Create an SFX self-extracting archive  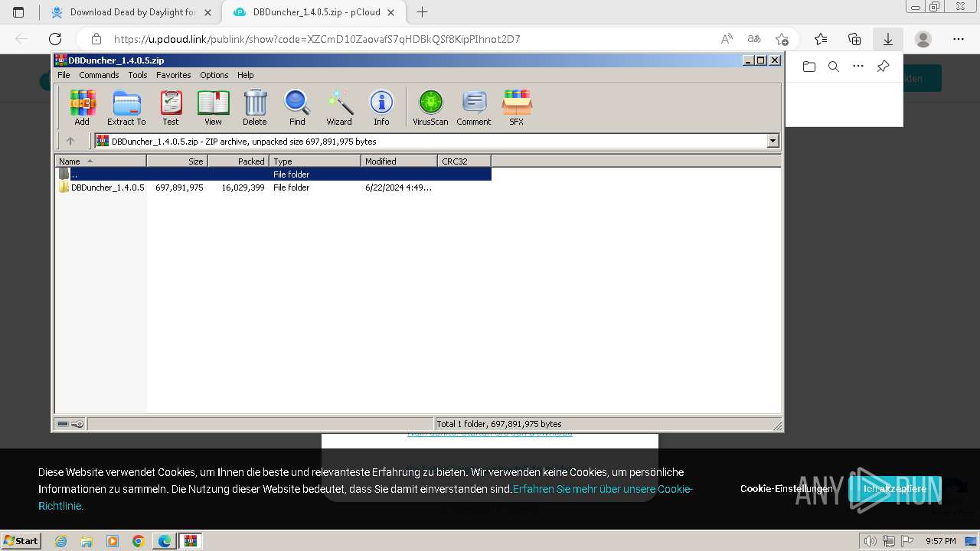(x=517, y=107)
